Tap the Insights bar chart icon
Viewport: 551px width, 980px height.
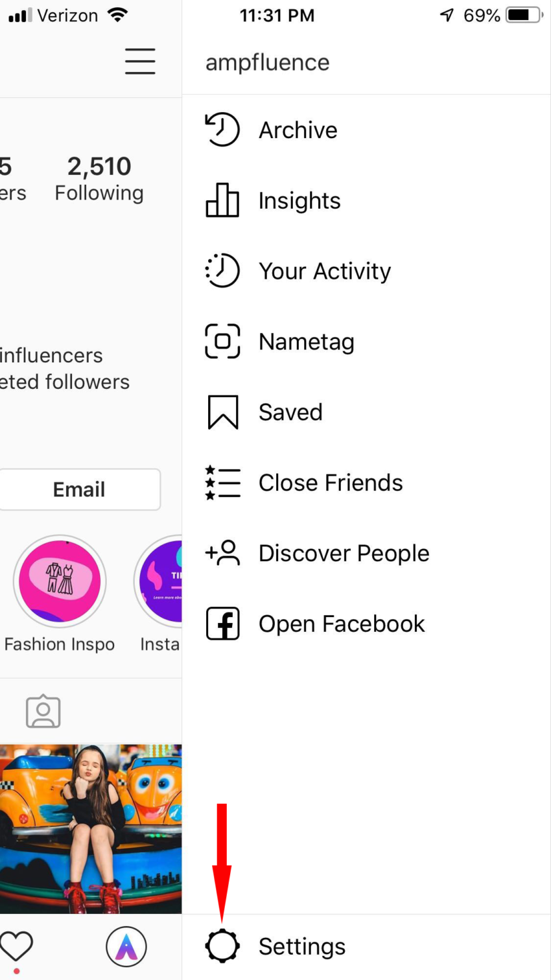tap(222, 200)
